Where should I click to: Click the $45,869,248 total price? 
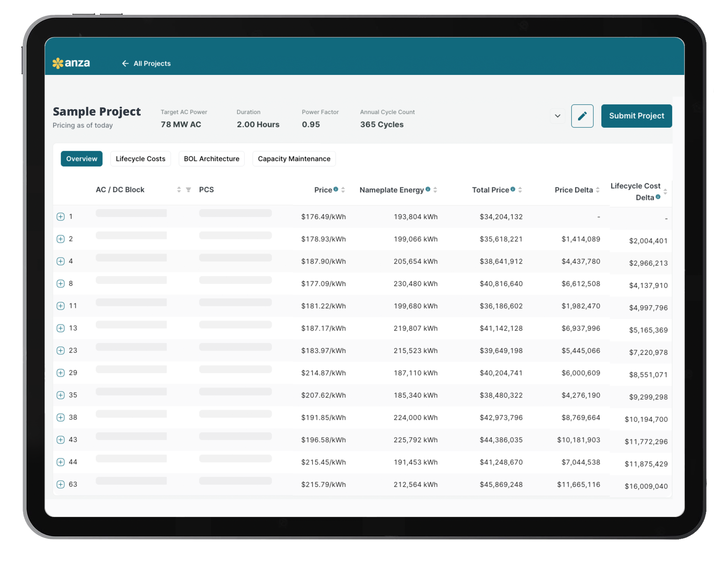point(501,485)
